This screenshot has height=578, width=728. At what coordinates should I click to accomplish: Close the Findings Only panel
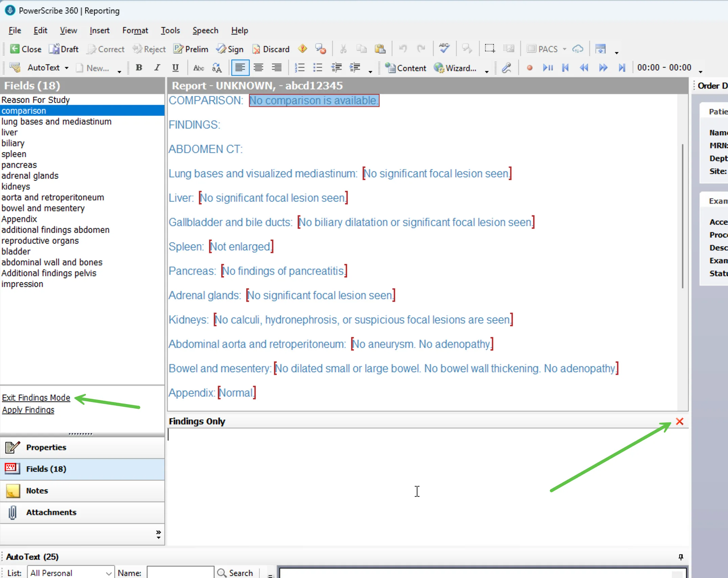pyautogui.click(x=680, y=422)
